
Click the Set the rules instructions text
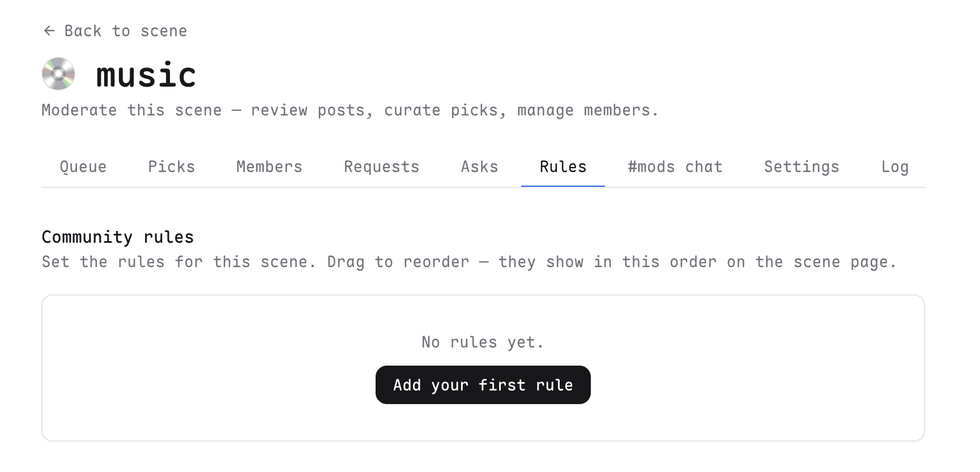click(x=470, y=262)
